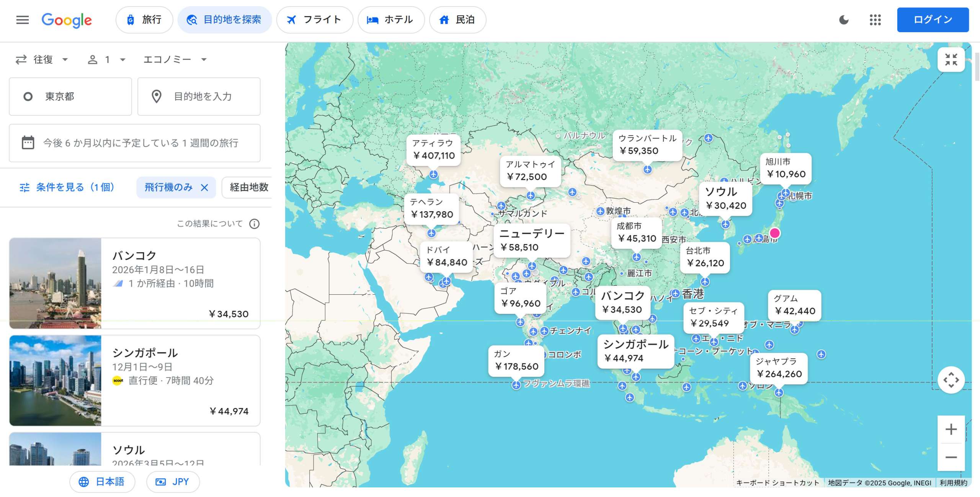Toggle dark mode moon icon
980x497 pixels.
coord(844,20)
